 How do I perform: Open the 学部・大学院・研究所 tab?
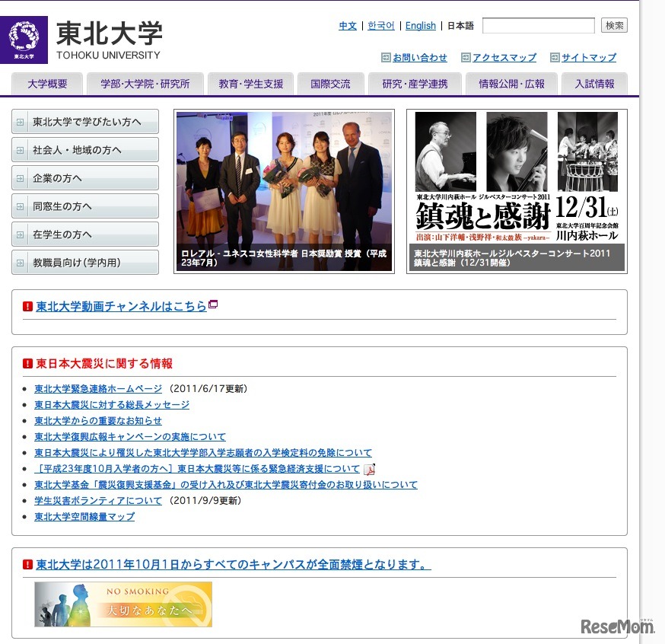tap(145, 84)
